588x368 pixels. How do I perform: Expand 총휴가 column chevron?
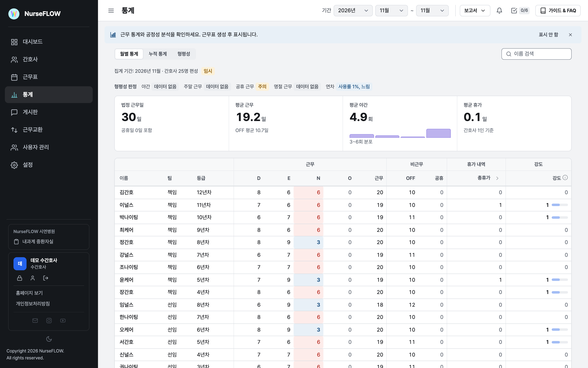(x=497, y=178)
